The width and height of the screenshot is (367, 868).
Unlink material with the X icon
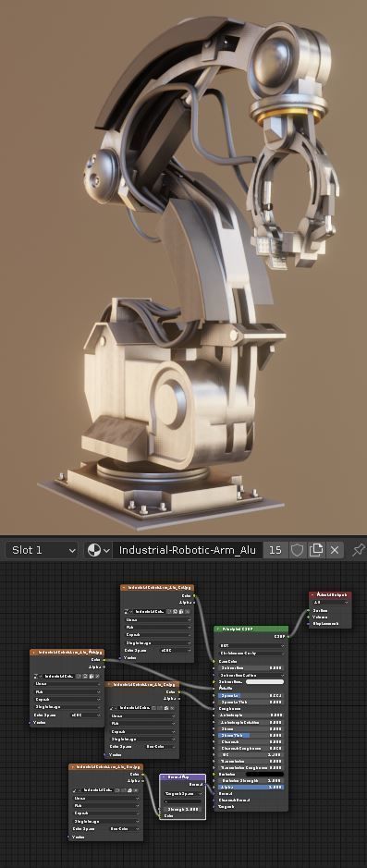(335, 550)
